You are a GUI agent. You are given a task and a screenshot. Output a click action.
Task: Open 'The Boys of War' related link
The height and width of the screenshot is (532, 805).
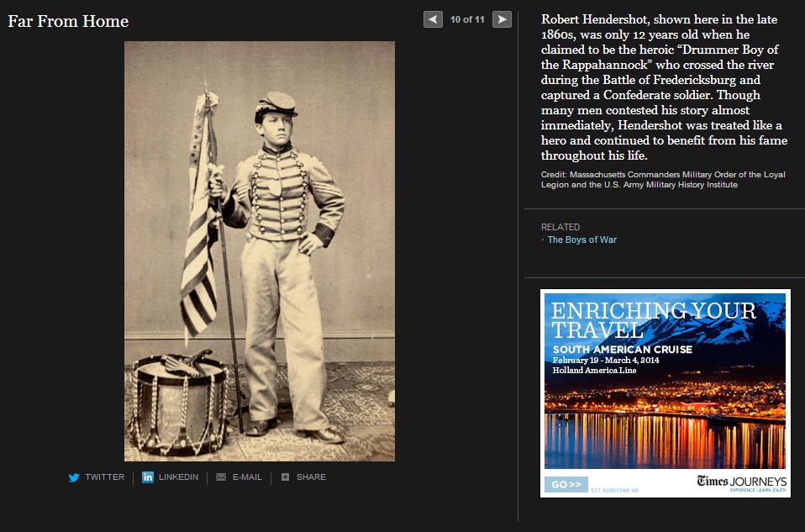(581, 240)
